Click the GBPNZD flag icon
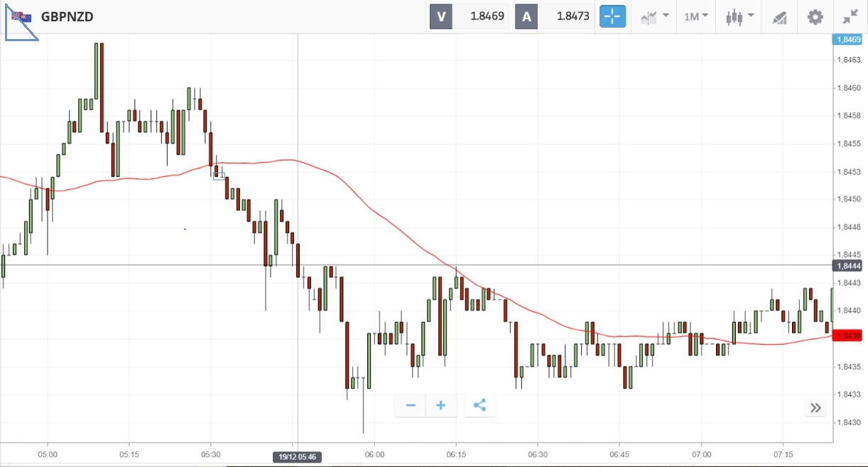This screenshot has width=868, height=467. (21, 16)
